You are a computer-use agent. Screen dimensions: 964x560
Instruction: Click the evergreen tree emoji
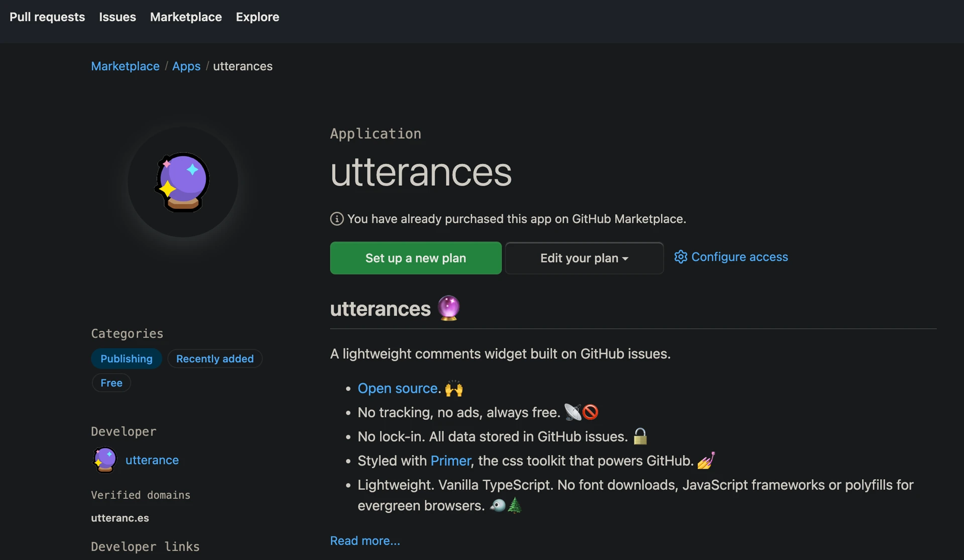515,505
